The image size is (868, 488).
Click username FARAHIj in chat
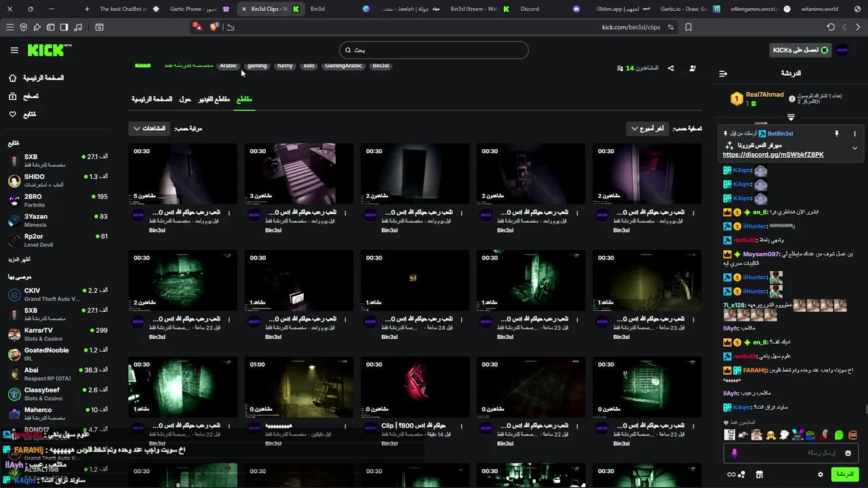[x=755, y=370]
